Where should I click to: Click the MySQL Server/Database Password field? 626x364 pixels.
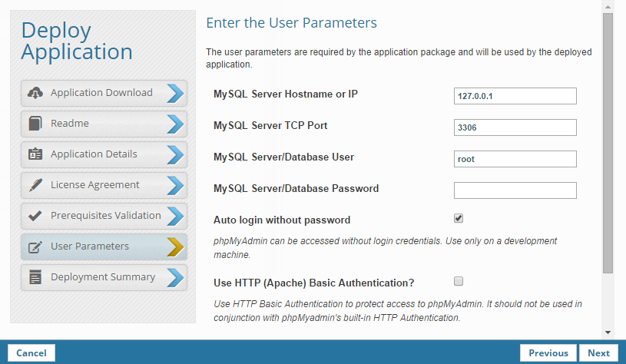[x=515, y=190]
